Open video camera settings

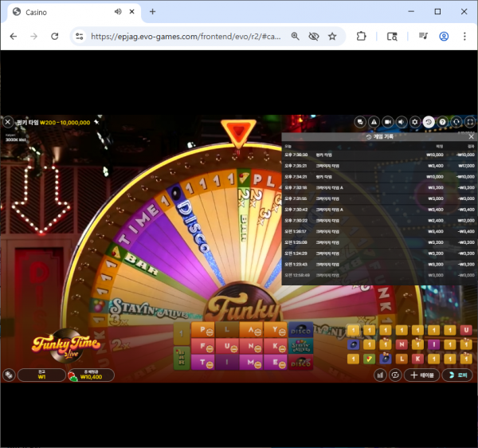pyautogui.click(x=387, y=122)
